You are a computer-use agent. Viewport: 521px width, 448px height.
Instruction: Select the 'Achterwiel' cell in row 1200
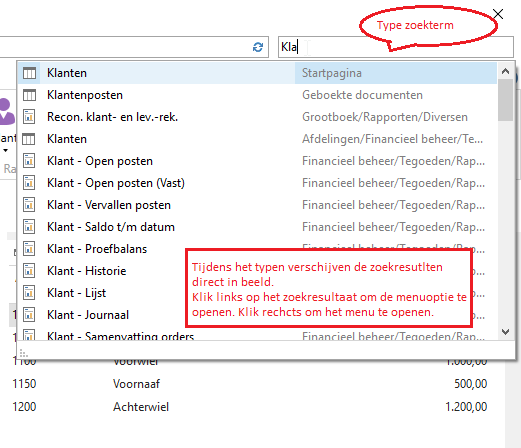click(x=141, y=407)
